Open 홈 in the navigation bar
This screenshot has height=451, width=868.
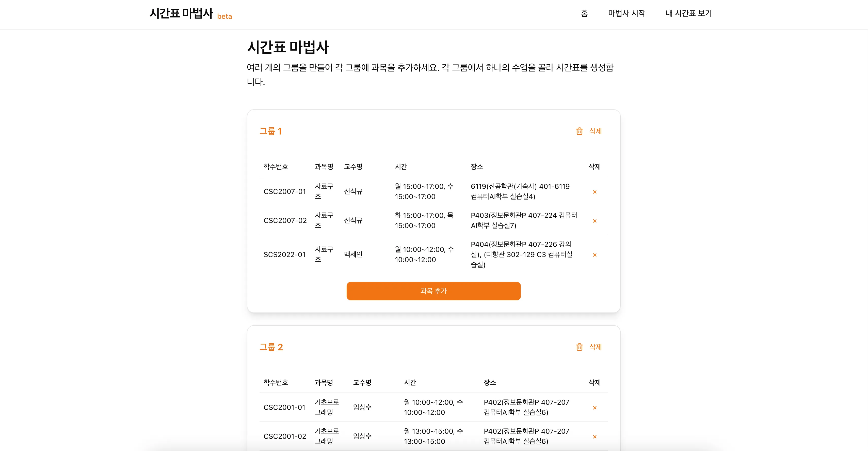585,13
